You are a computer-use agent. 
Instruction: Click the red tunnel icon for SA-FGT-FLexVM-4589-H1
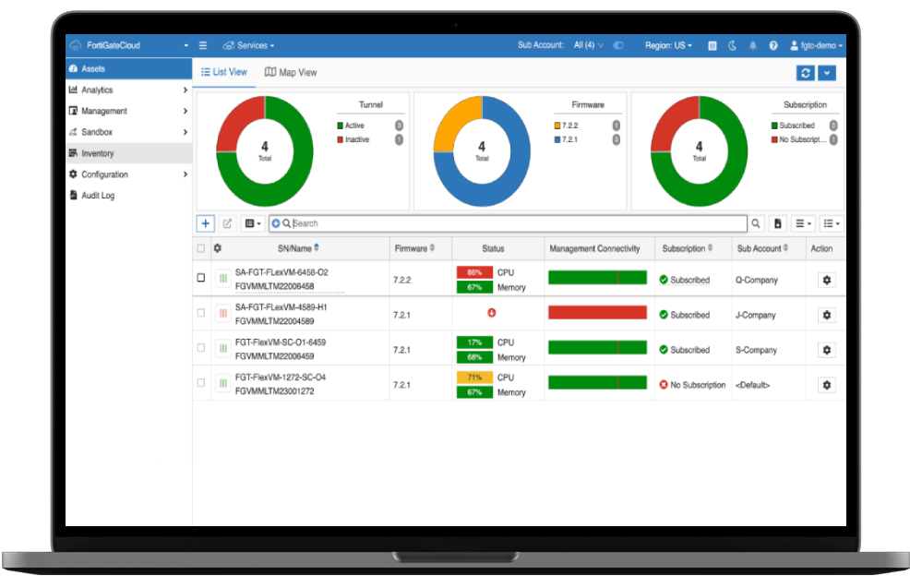click(x=222, y=314)
